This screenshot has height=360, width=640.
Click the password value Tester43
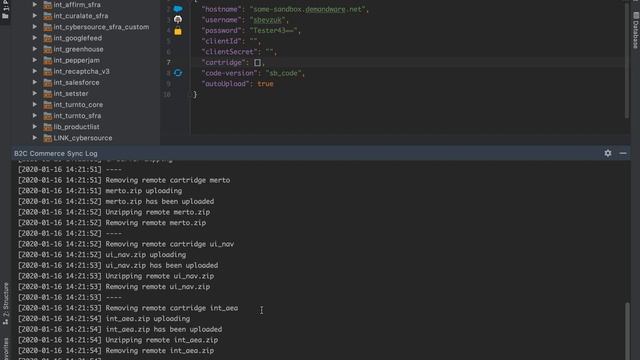tap(273, 30)
